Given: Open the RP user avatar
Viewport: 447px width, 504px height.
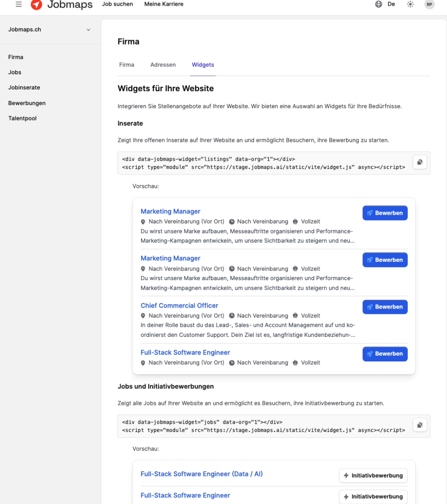Looking at the screenshot, I should (430, 4).
